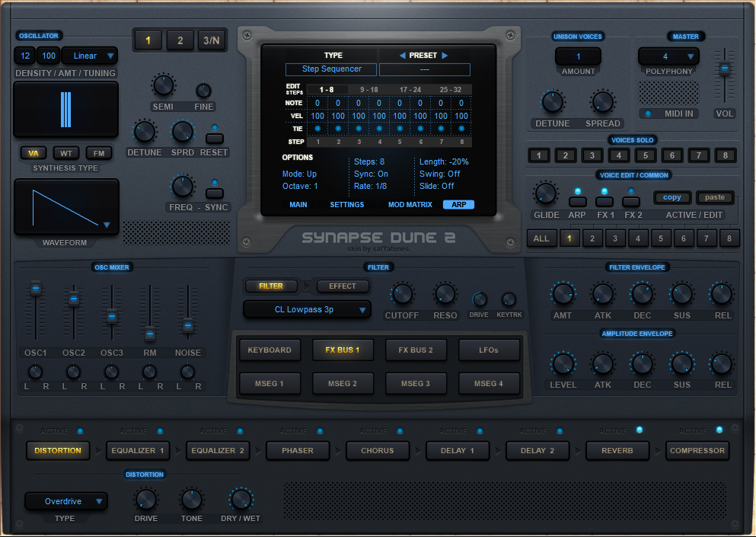
Task: Click the Distortion DRIVE knob
Action: (x=145, y=500)
